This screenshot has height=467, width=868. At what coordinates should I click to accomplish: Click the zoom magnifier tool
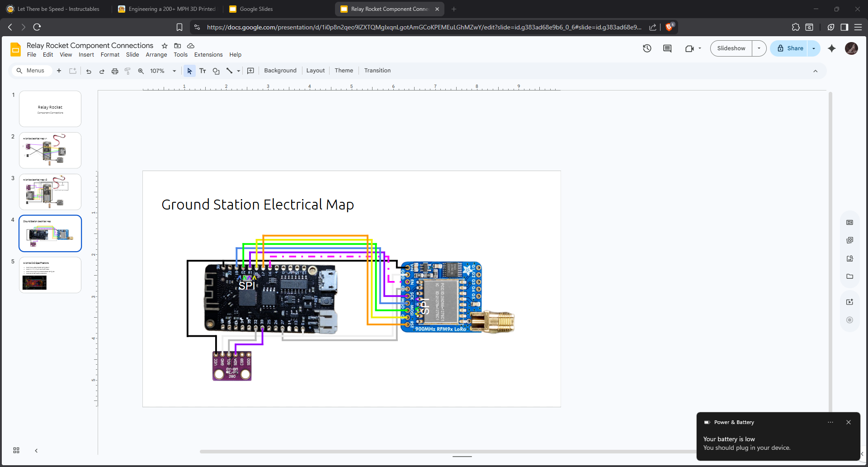click(141, 71)
